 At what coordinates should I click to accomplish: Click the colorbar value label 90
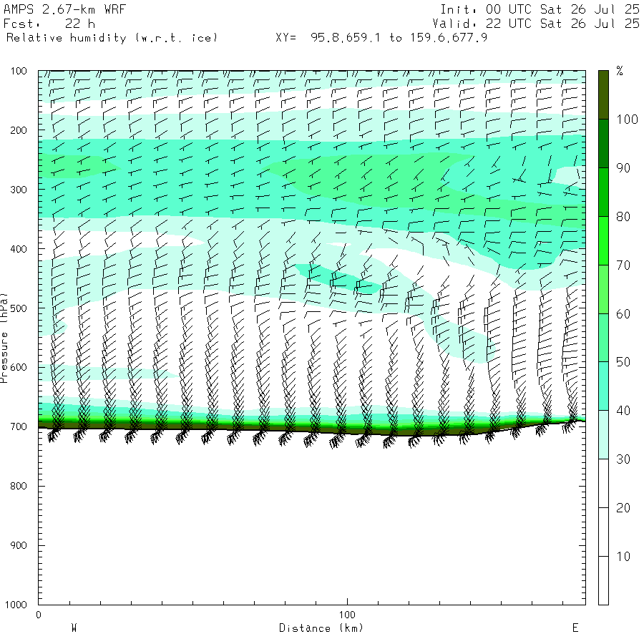[623, 168]
